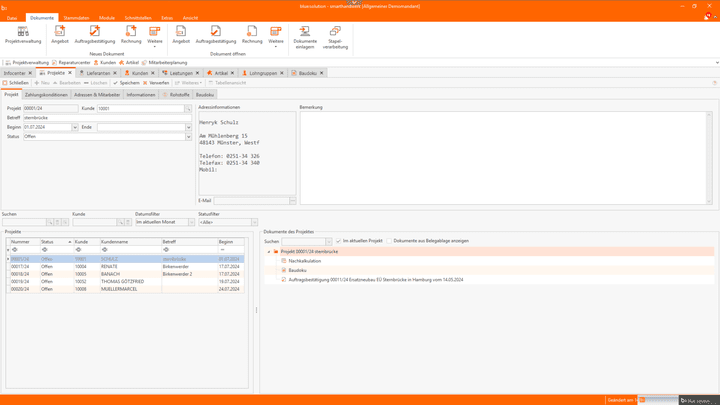Create a new Rechnung document
720x405 pixels.
tap(131, 35)
